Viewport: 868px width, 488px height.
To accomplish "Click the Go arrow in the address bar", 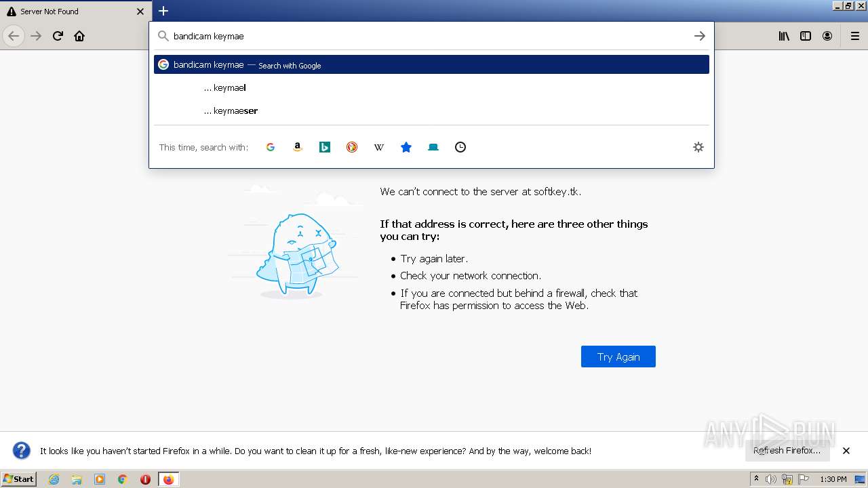I will pyautogui.click(x=699, y=36).
